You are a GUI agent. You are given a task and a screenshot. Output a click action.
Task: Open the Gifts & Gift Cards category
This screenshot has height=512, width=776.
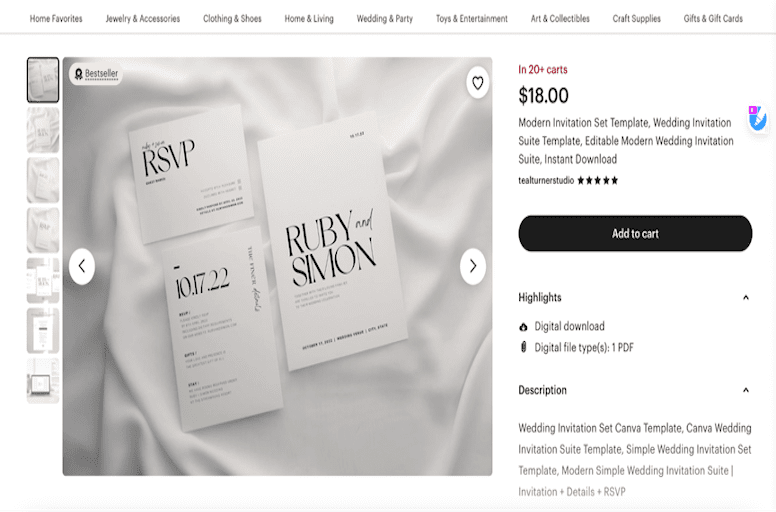click(713, 19)
